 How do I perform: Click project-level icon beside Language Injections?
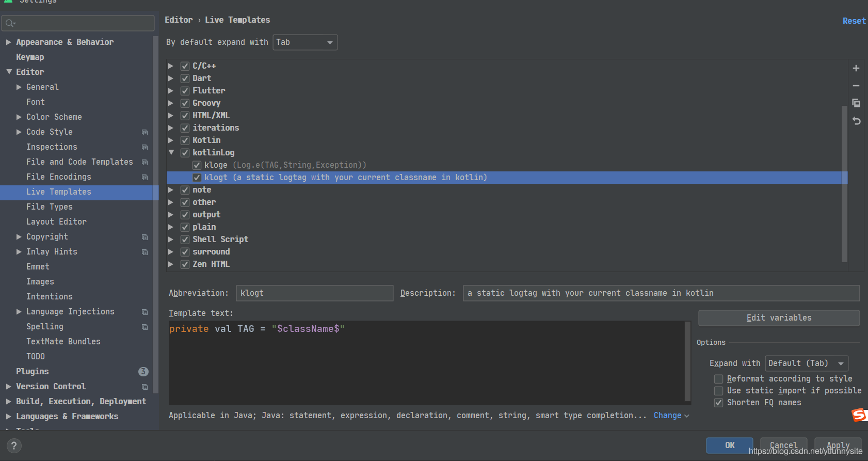145,312
